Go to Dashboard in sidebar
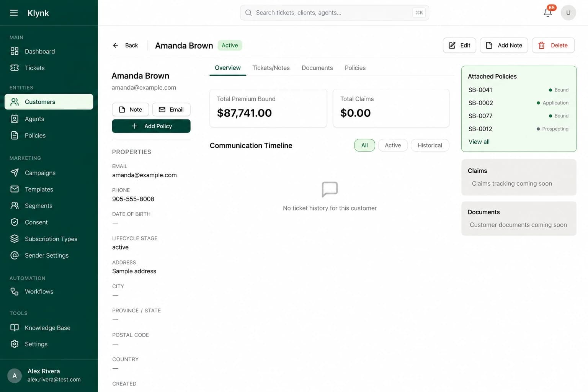 [49, 51]
